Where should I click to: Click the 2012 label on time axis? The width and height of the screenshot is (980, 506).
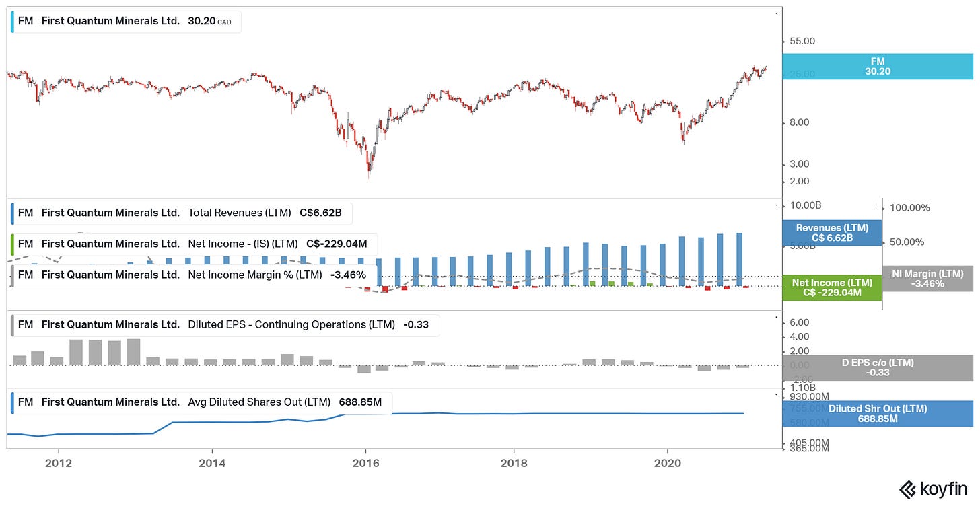tap(59, 464)
